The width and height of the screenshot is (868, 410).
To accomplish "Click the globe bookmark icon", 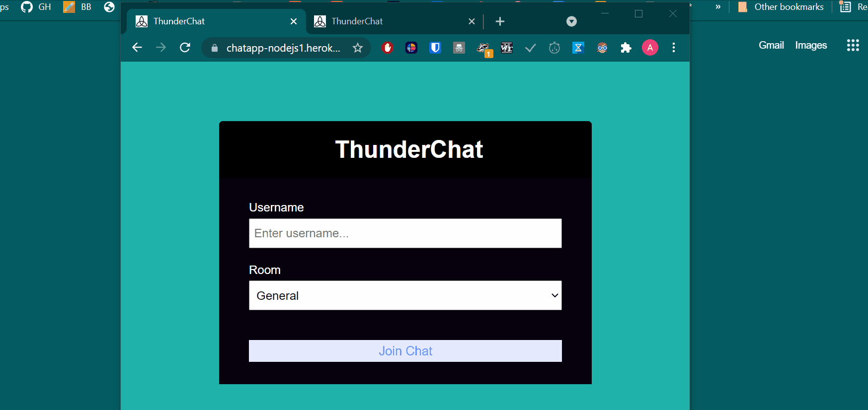I will tap(109, 7).
